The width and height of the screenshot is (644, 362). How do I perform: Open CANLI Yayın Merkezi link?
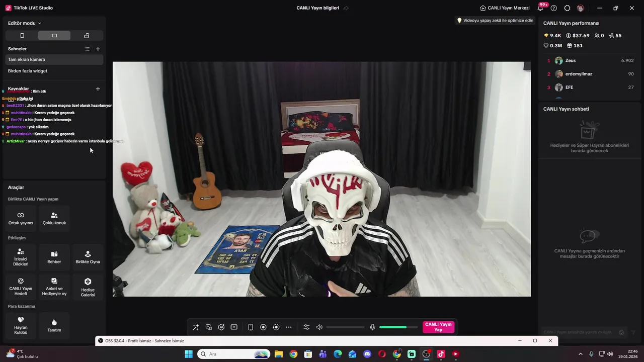[505, 8]
